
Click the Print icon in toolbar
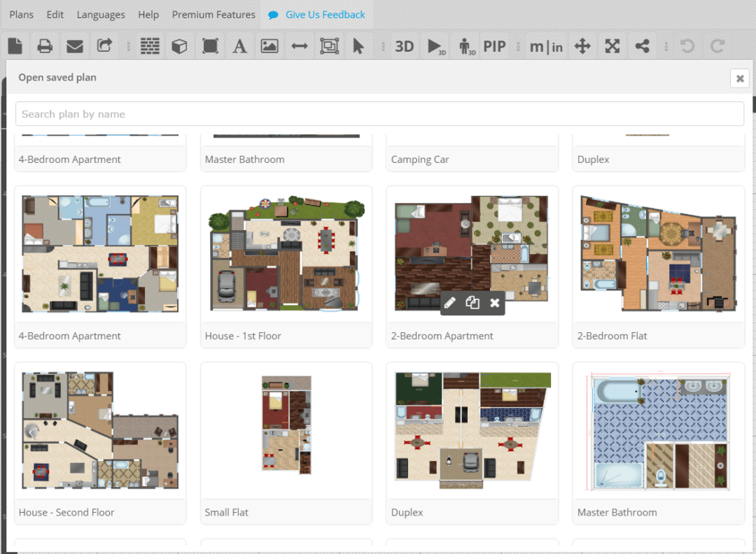tap(45, 46)
